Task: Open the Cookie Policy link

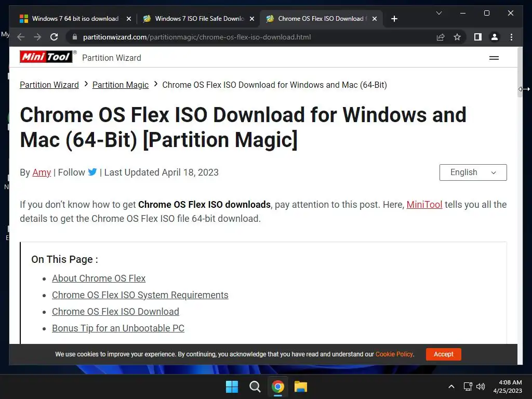Action: [394, 354]
